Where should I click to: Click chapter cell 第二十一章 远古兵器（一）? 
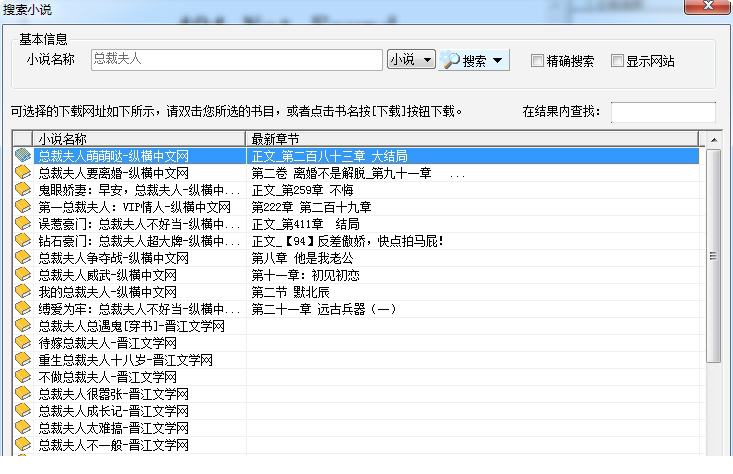pyautogui.click(x=323, y=309)
